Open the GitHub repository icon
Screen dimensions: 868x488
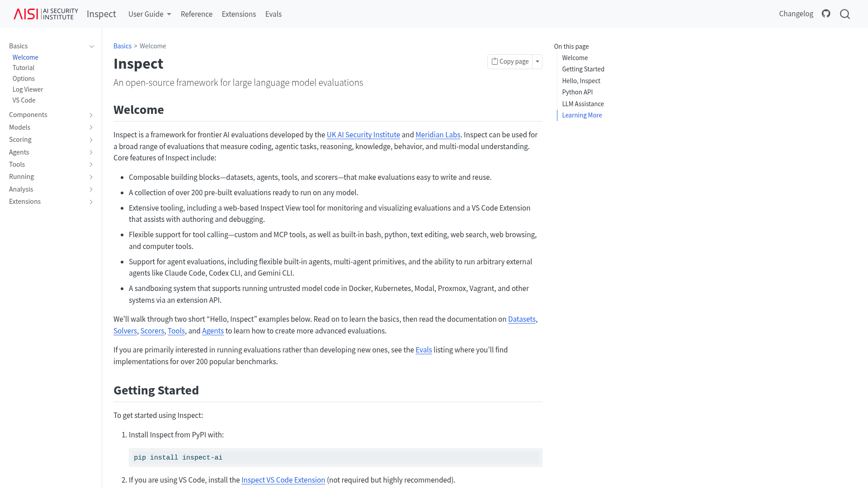pyautogui.click(x=826, y=14)
